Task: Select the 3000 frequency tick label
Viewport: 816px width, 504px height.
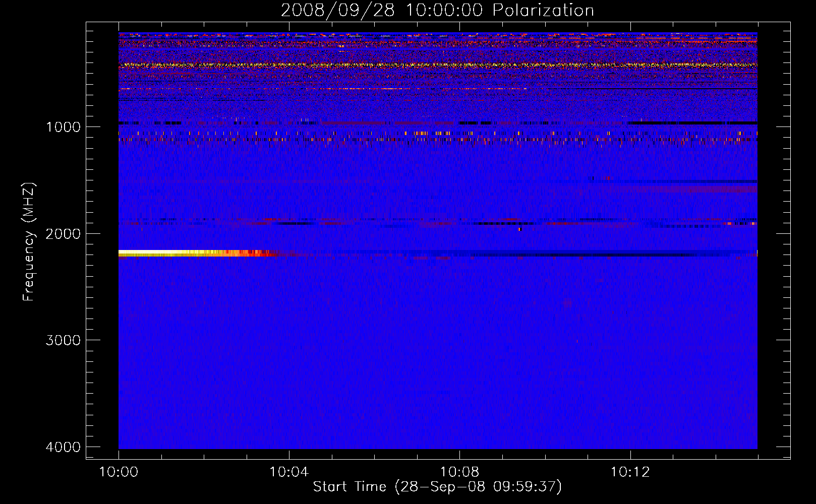Action: (63, 340)
